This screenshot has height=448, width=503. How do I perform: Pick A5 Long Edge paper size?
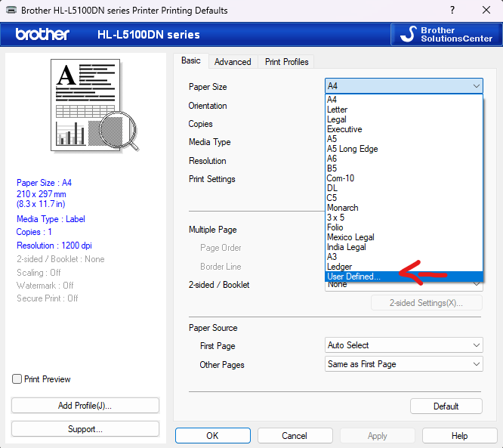pyautogui.click(x=353, y=149)
